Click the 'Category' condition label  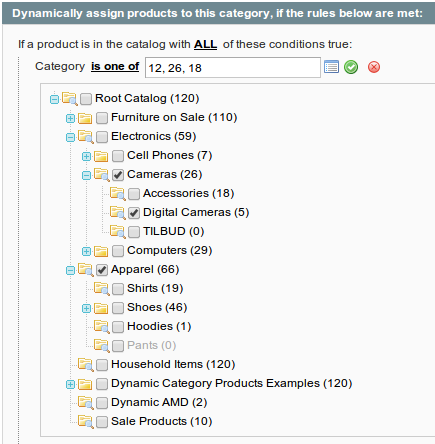[x=60, y=66]
